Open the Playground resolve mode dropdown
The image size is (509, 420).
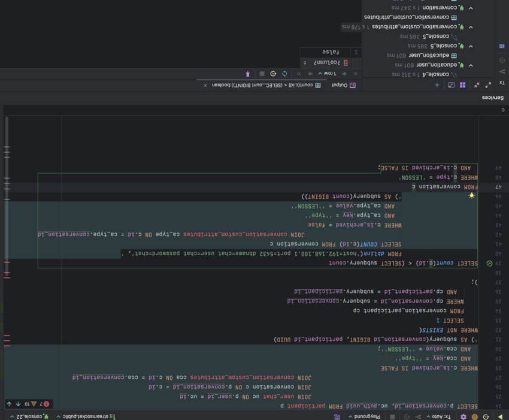click(364, 416)
